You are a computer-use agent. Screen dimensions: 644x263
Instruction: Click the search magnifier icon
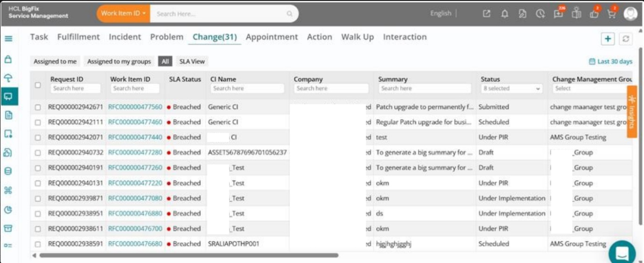[x=289, y=14]
